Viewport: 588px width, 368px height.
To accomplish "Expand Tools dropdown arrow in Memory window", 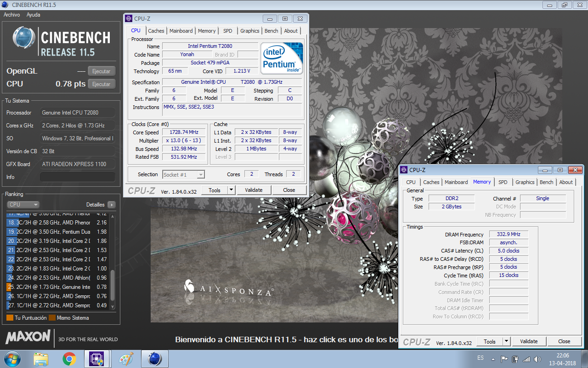I will point(506,341).
